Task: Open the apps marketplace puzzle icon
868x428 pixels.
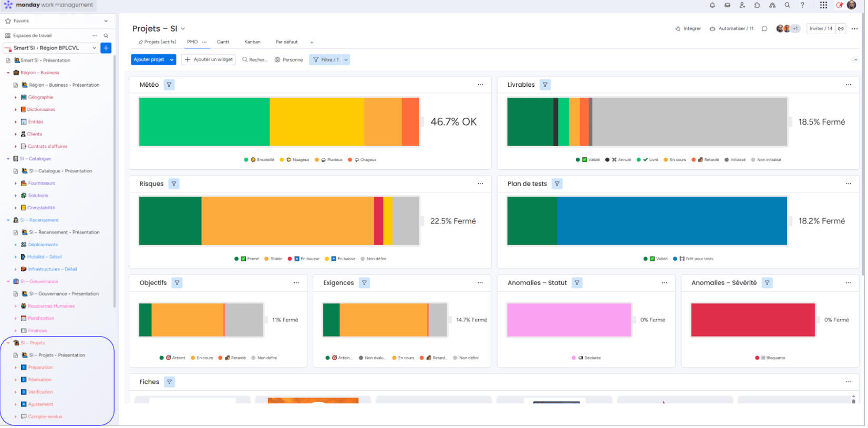Action: pyautogui.click(x=757, y=5)
